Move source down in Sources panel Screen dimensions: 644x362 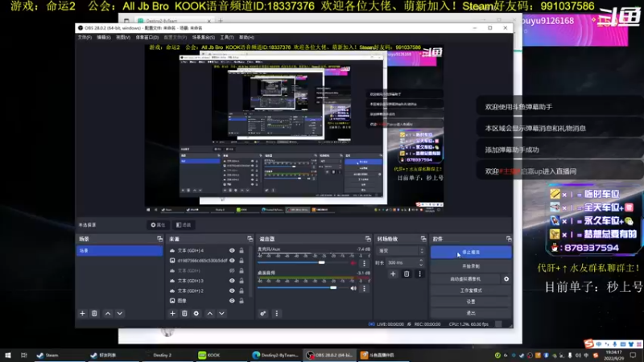point(222,314)
